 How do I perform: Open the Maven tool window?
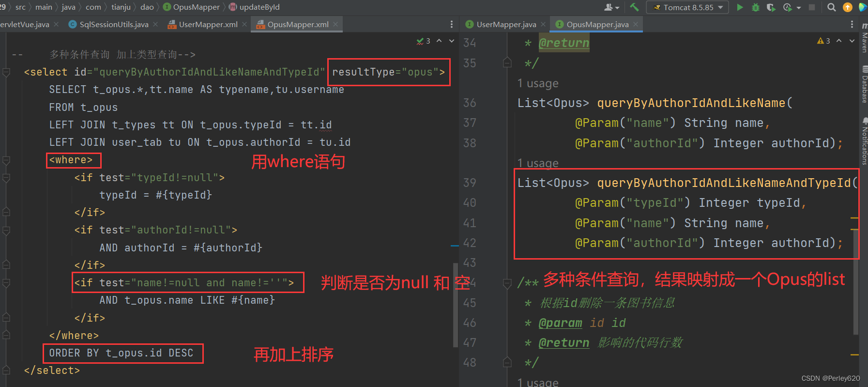point(864,38)
